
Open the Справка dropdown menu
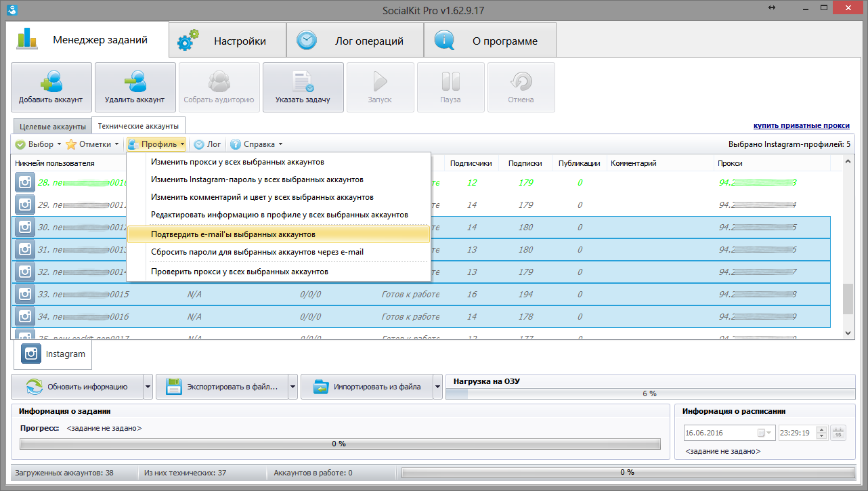point(256,144)
